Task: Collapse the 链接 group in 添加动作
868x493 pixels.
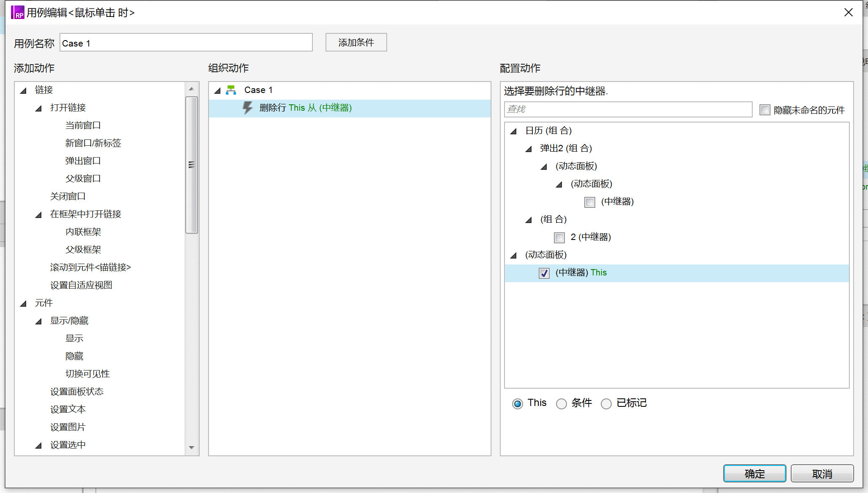Action: 24,90
